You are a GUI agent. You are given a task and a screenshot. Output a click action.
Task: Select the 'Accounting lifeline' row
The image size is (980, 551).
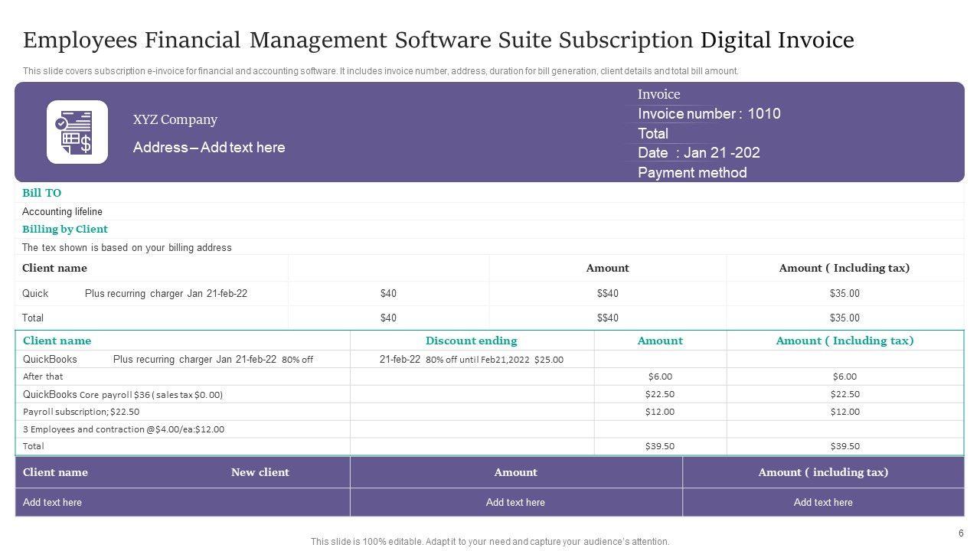62,212
